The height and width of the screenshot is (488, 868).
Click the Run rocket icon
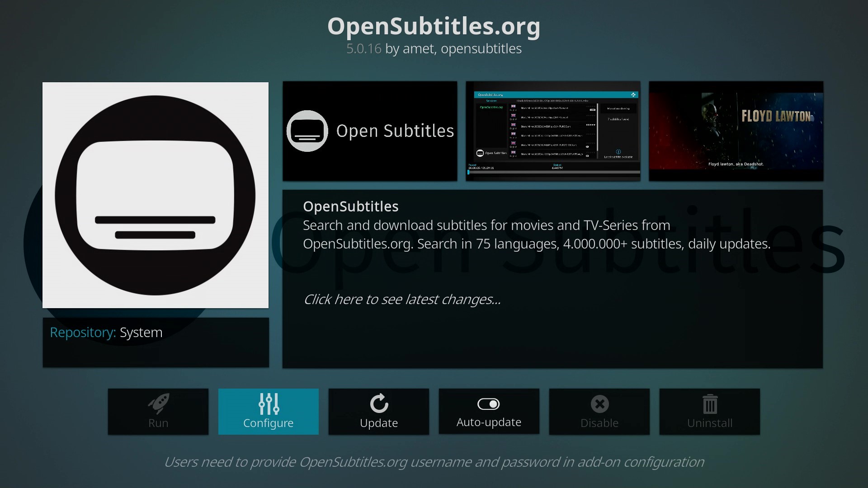158,404
